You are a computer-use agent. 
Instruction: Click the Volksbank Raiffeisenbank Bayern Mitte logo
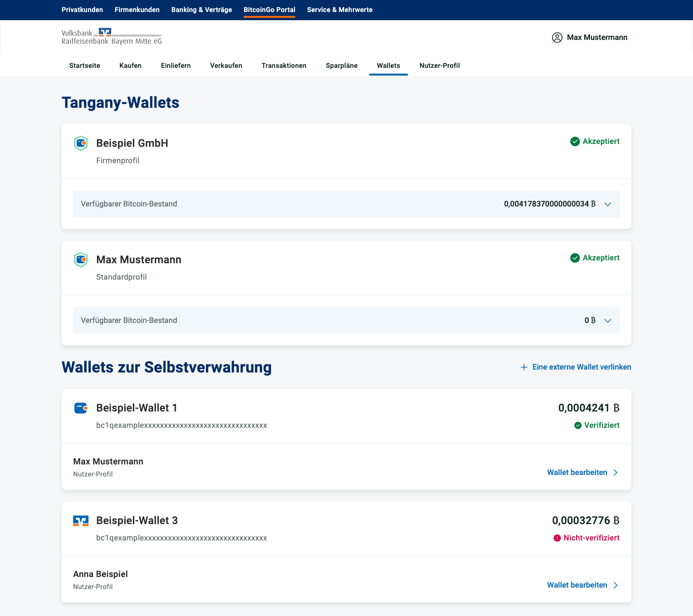[112, 37]
